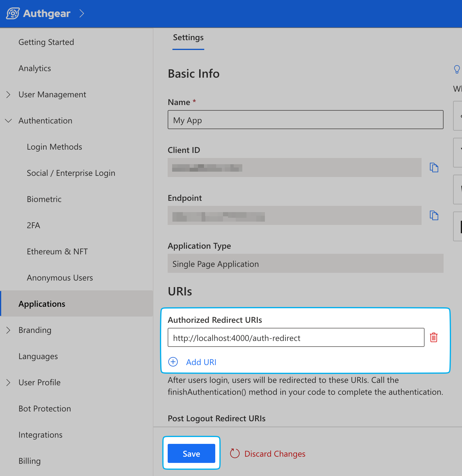462x476 pixels.
Task: Switch to the Settings tab
Action: [x=188, y=38]
